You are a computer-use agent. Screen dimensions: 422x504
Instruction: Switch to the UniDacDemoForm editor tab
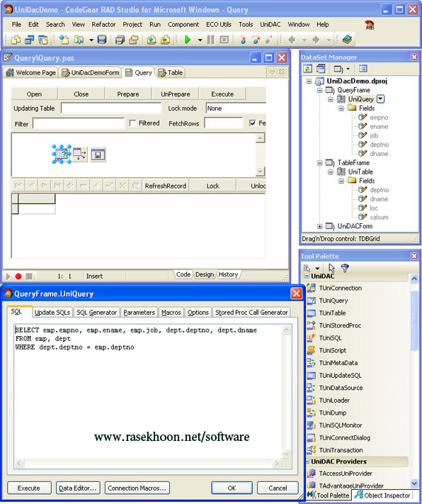(x=91, y=72)
